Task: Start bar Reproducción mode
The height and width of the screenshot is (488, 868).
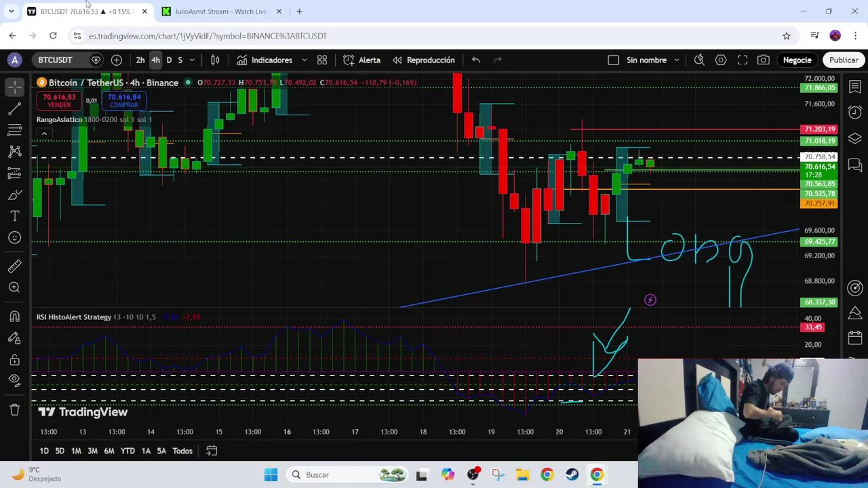Action: pyautogui.click(x=424, y=60)
